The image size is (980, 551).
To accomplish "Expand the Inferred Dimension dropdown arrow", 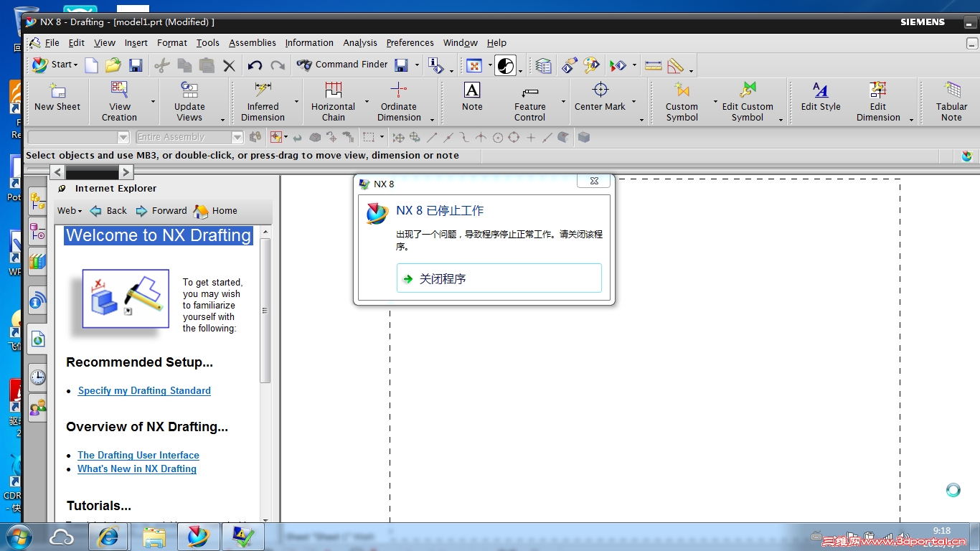I will tap(296, 101).
